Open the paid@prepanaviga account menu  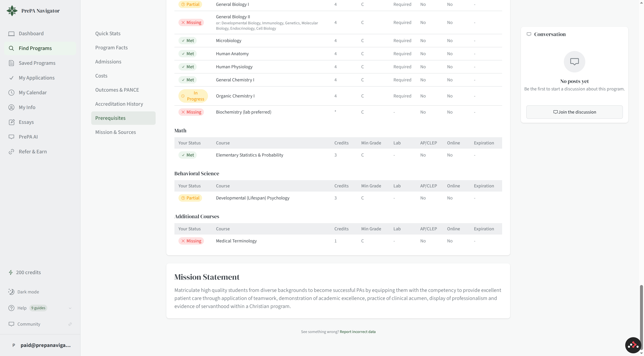(40, 345)
